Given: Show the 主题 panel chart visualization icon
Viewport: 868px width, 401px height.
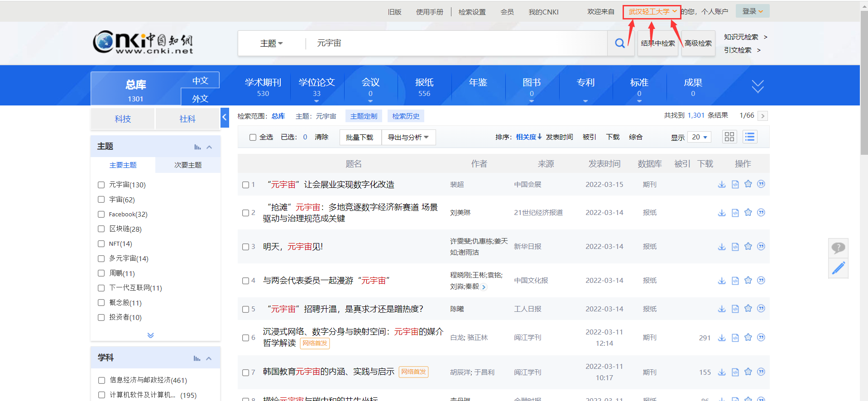Looking at the screenshot, I should point(197,147).
